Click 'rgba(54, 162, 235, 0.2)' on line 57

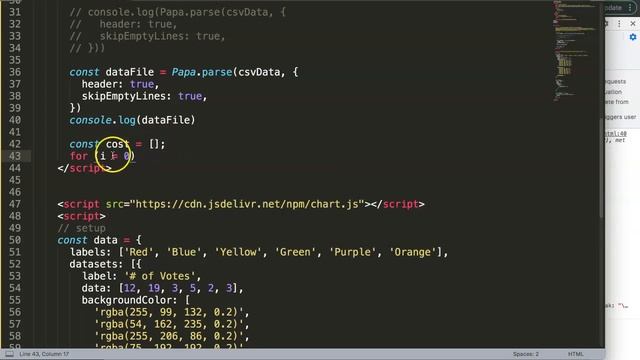point(169,324)
